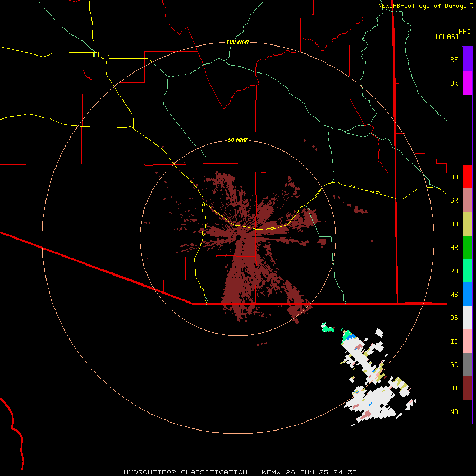Click the RA legend label
Viewport: 476px width, 476px height.
454,271
